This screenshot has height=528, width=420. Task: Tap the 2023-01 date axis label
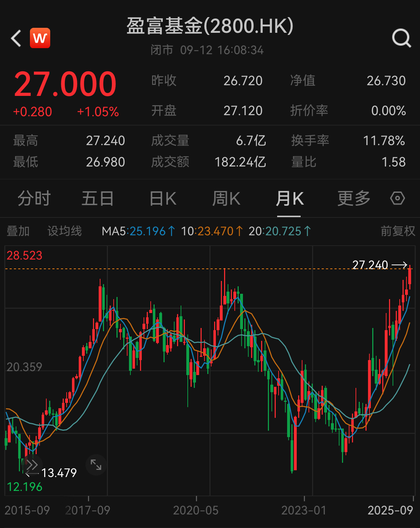[304, 511]
